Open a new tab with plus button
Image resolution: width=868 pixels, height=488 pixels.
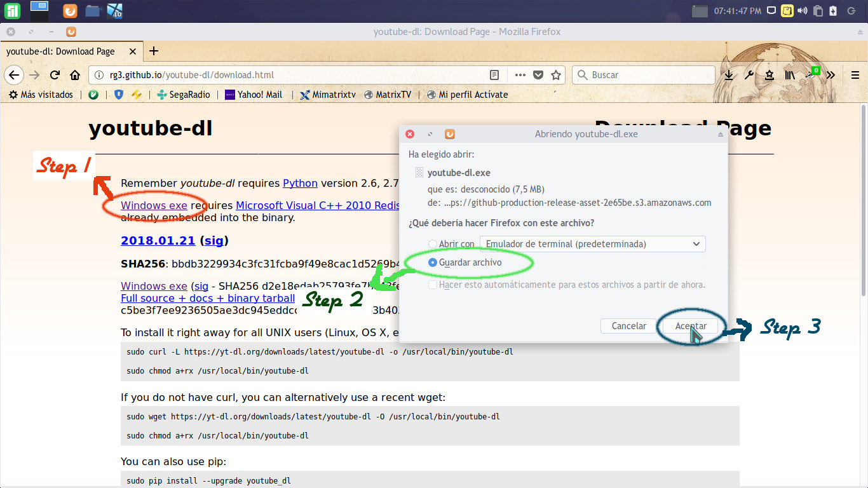[x=153, y=51]
